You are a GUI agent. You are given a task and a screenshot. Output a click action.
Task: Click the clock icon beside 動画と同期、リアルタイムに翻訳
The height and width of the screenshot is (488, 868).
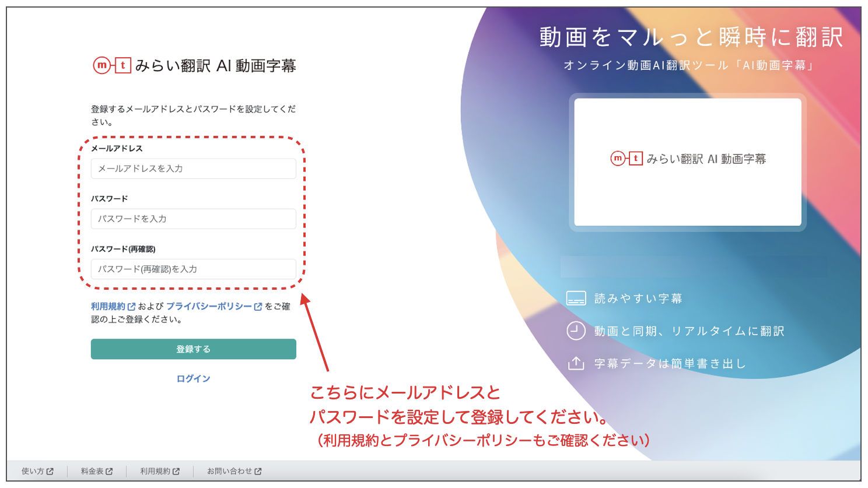coord(576,331)
